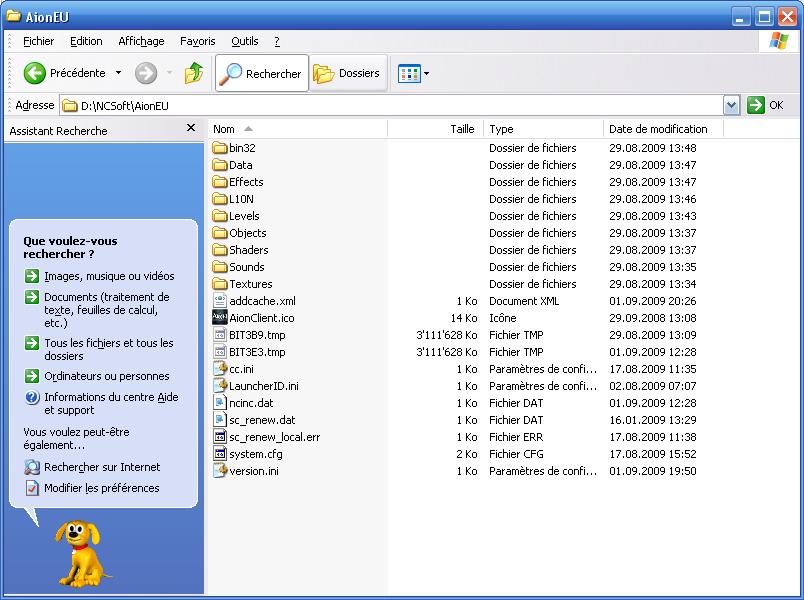Click the 'Fichier CFG' type cell
The height and width of the screenshot is (600, 804).
[x=516, y=454]
